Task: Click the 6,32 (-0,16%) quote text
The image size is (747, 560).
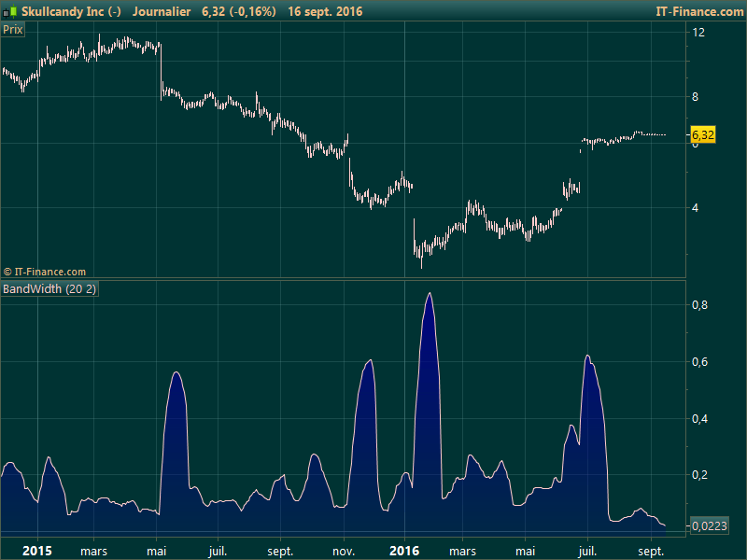Action: pyautogui.click(x=239, y=11)
